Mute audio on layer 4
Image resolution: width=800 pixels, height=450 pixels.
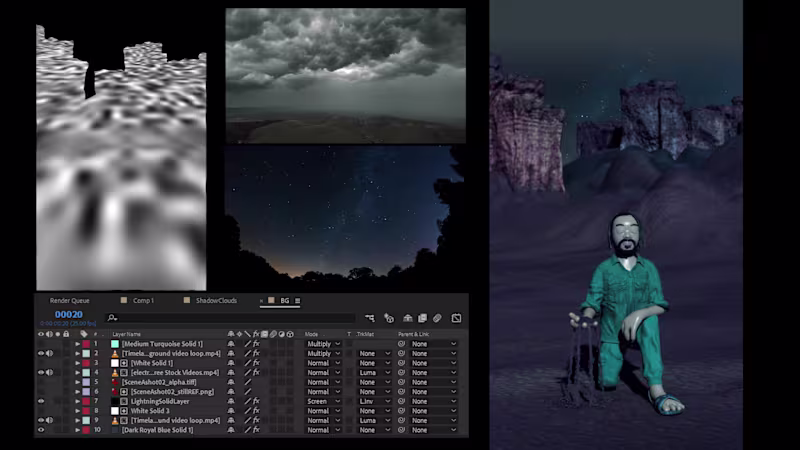pyautogui.click(x=49, y=372)
